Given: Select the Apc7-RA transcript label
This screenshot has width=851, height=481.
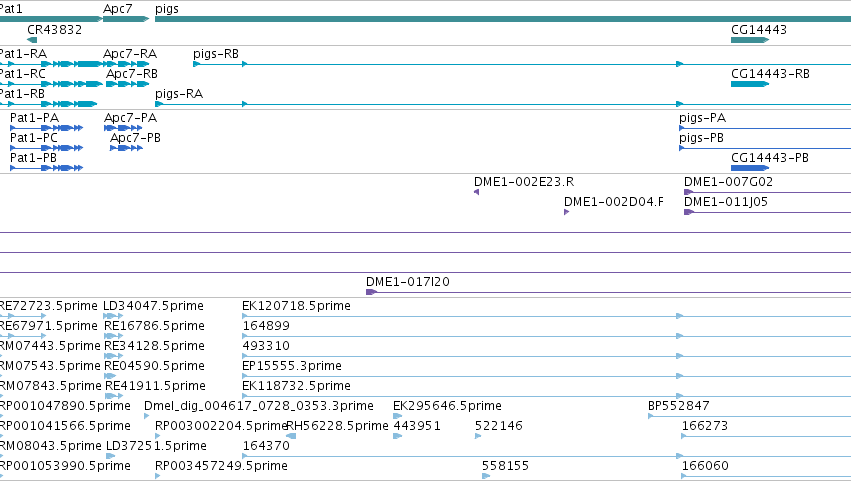Looking at the screenshot, I should (130, 54).
